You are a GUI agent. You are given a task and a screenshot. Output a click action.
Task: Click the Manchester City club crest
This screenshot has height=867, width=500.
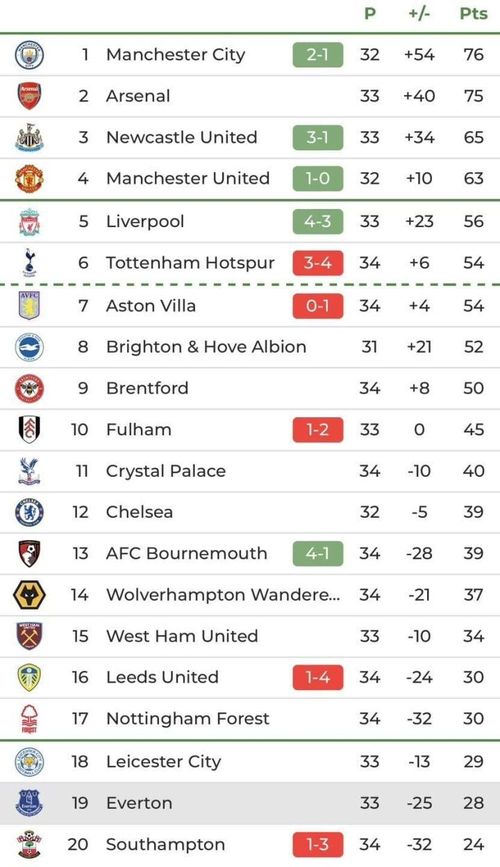[x=29, y=55]
